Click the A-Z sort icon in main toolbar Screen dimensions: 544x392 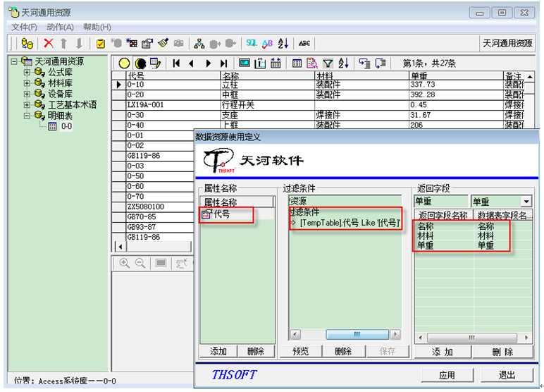pos(283,44)
